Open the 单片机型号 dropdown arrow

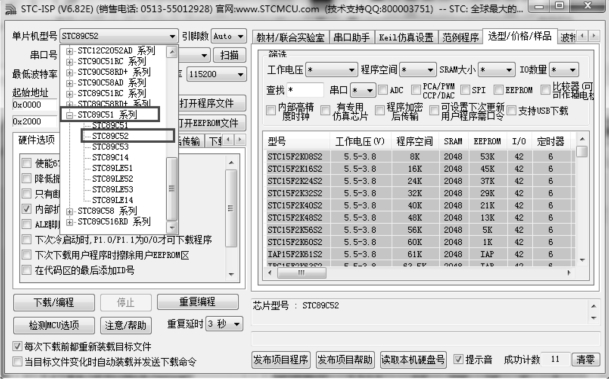172,37
